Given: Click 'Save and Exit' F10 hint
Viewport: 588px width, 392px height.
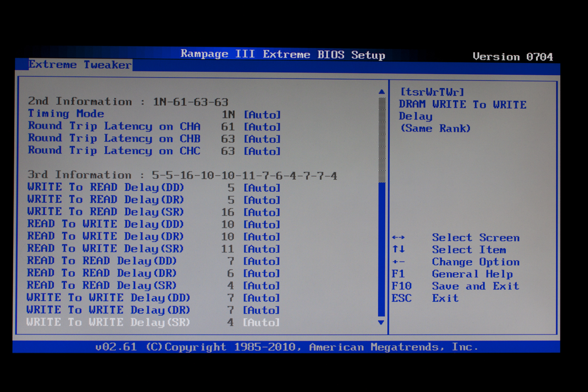Looking at the screenshot, I should pos(475,286).
